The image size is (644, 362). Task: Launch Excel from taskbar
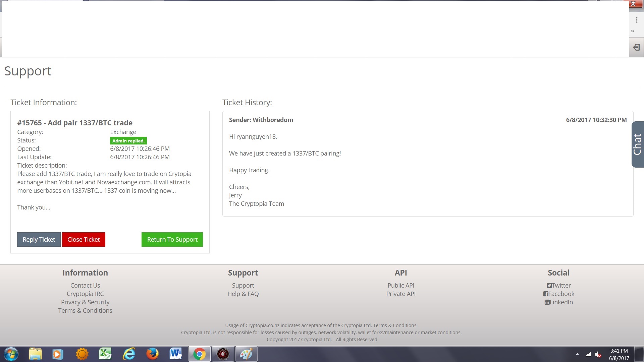click(x=105, y=354)
